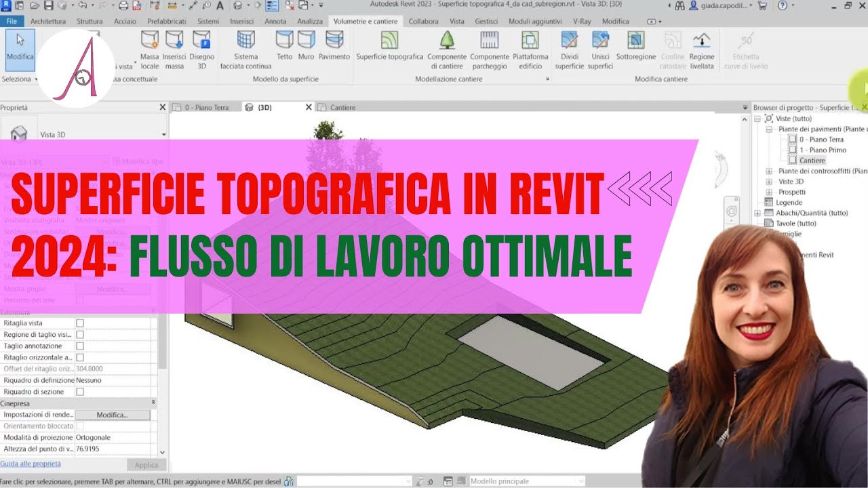Expand the Abachi/Quantità tree node
Image resolution: width=868 pixels, height=488 pixels.
757,213
